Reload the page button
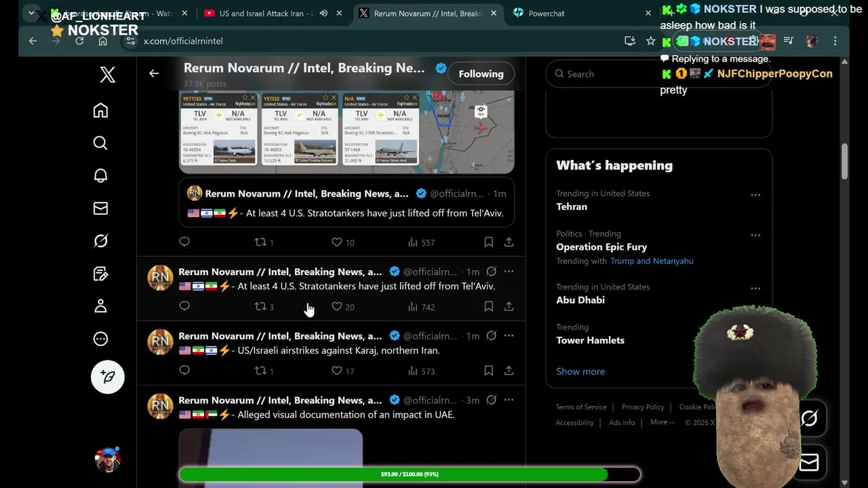Screen dimensions: 868x488 tap(79, 41)
